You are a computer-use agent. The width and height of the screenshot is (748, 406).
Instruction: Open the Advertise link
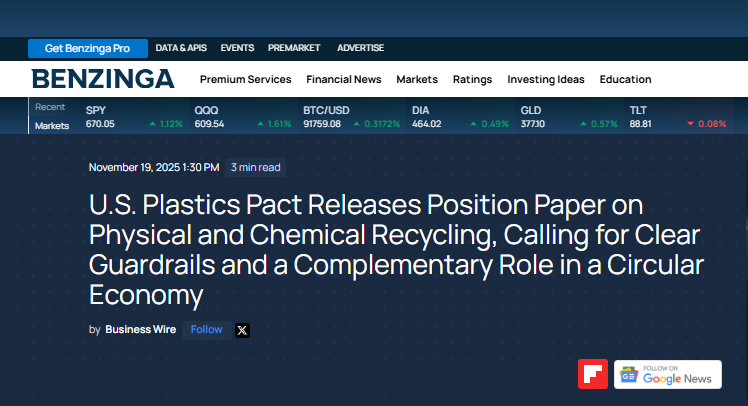pos(360,48)
